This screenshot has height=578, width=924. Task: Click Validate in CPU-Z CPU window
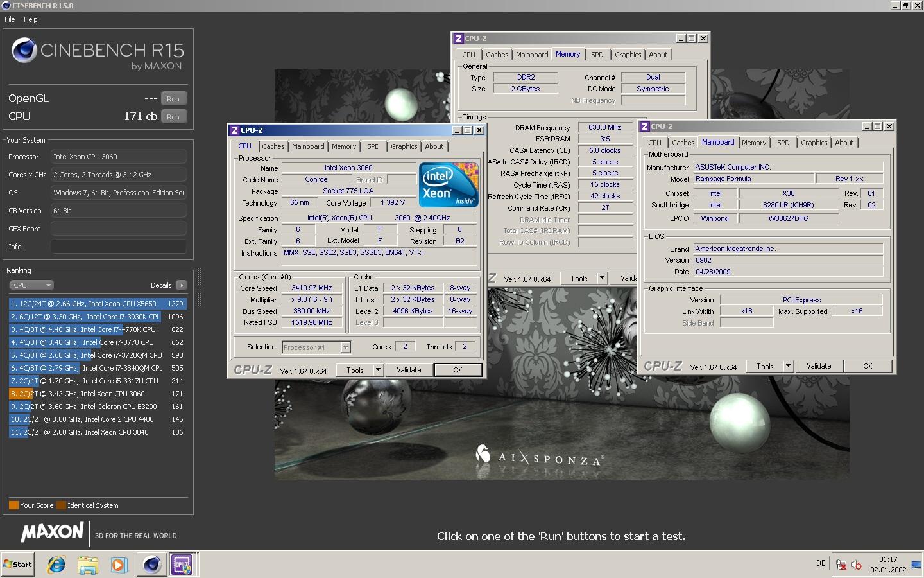coord(409,370)
